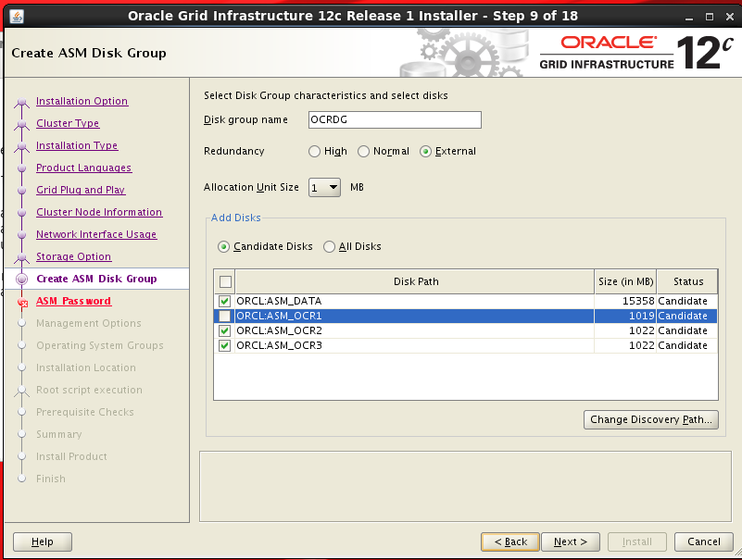Click the Next button

[x=571, y=542]
